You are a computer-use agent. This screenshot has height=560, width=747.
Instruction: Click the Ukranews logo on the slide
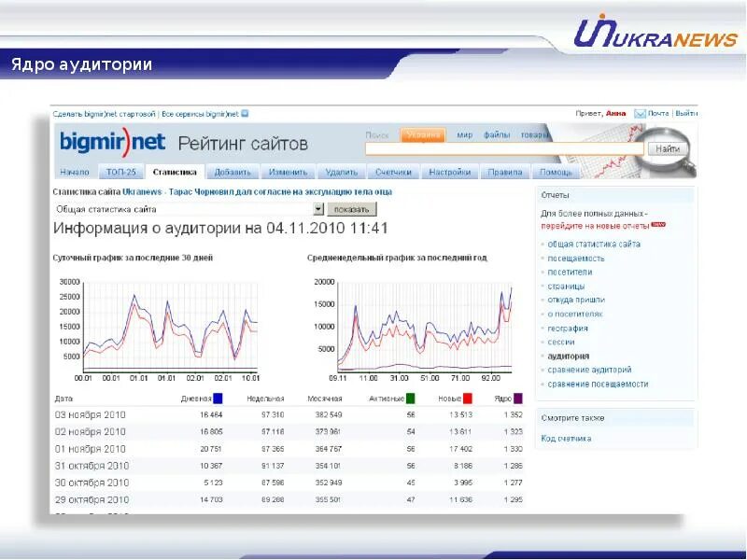pos(656,33)
